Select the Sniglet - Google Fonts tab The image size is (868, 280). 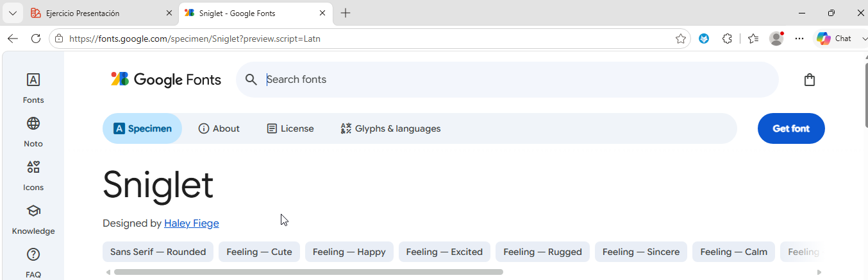point(255,13)
